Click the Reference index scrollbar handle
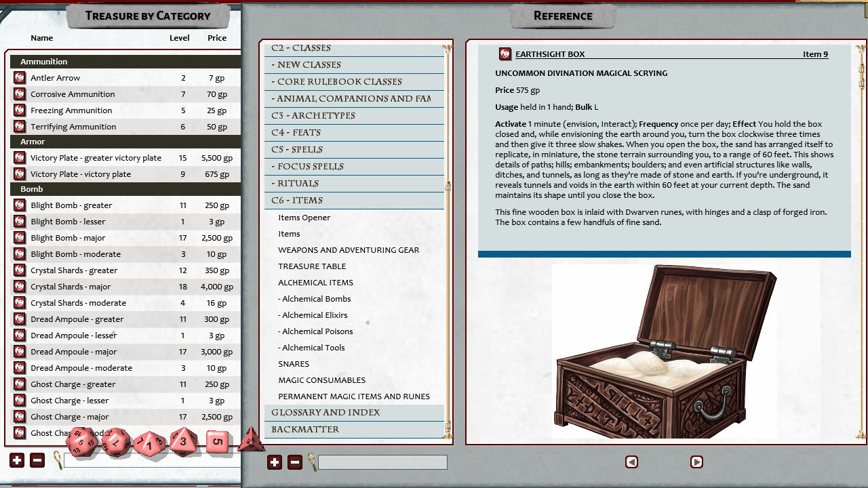This screenshot has height=488, width=868. [448, 186]
